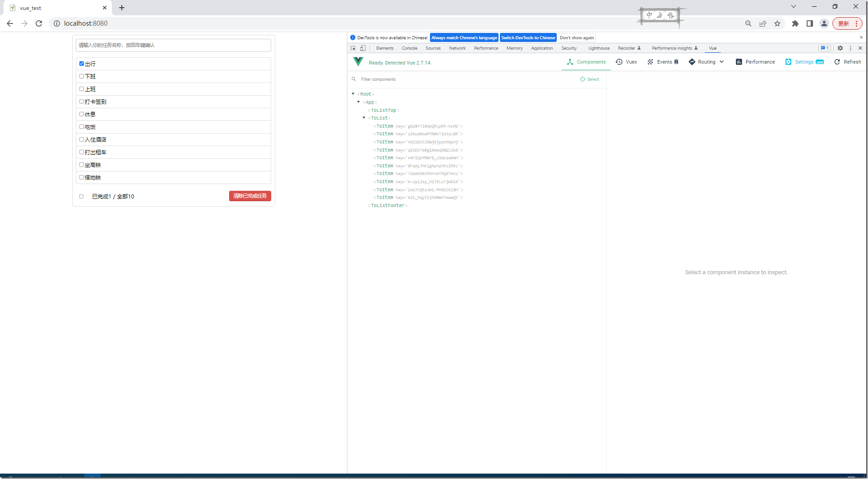
Task: Click the zoom magnifier icon in address bar
Action: click(x=748, y=23)
